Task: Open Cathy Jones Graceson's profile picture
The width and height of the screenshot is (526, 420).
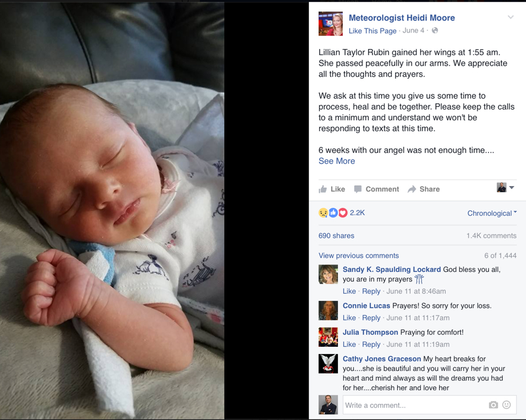Action: click(x=328, y=364)
